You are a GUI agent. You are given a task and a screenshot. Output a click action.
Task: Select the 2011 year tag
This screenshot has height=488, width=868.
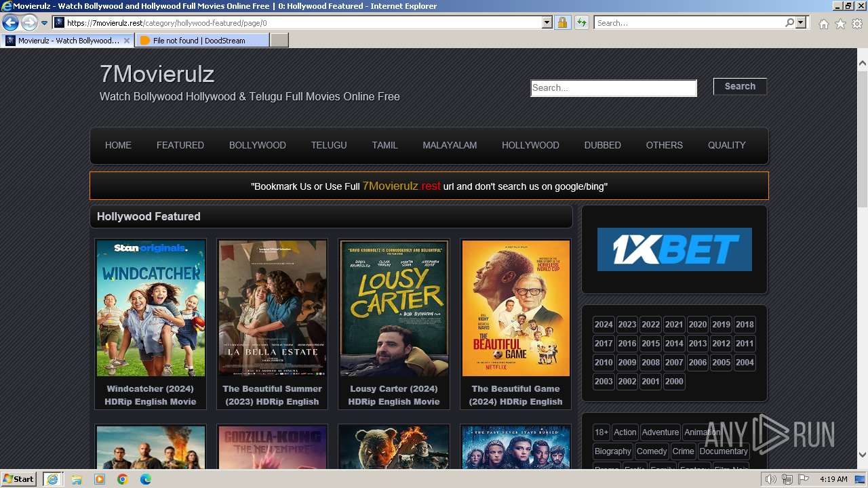click(745, 344)
